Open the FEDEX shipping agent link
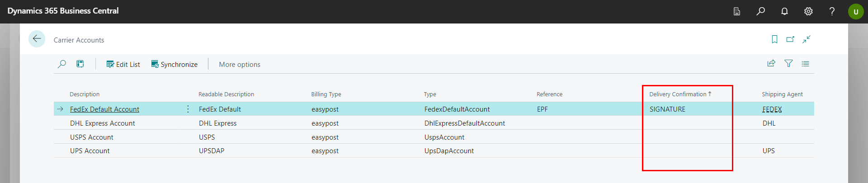 (772, 109)
